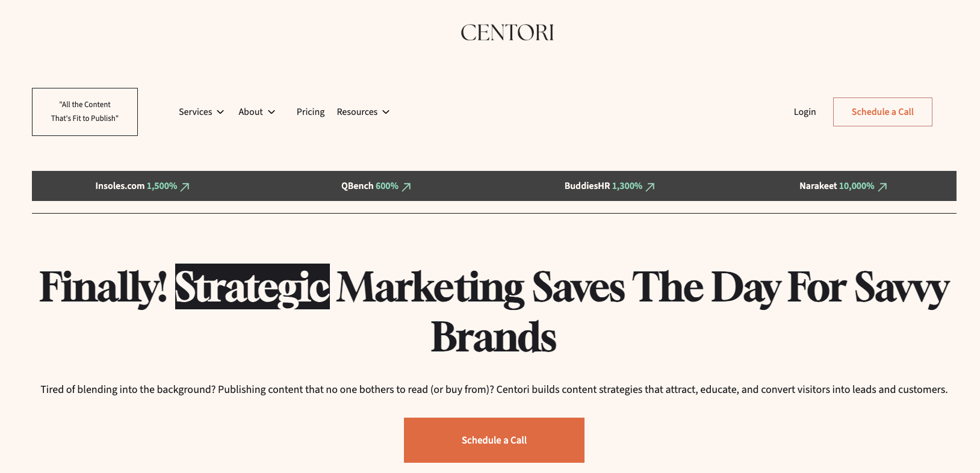
Task: Click the "All the Content That's Fit to Publish" box
Action: (x=85, y=112)
